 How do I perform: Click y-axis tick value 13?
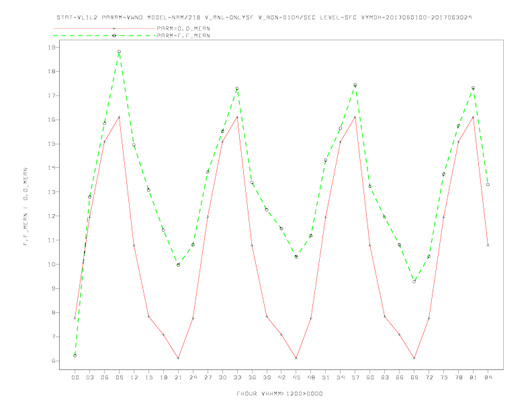click(51, 192)
